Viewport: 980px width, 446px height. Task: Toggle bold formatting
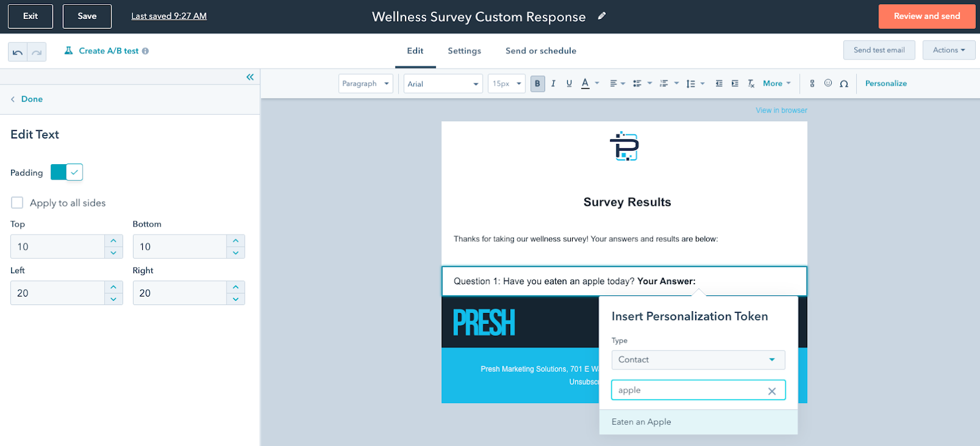pos(537,83)
